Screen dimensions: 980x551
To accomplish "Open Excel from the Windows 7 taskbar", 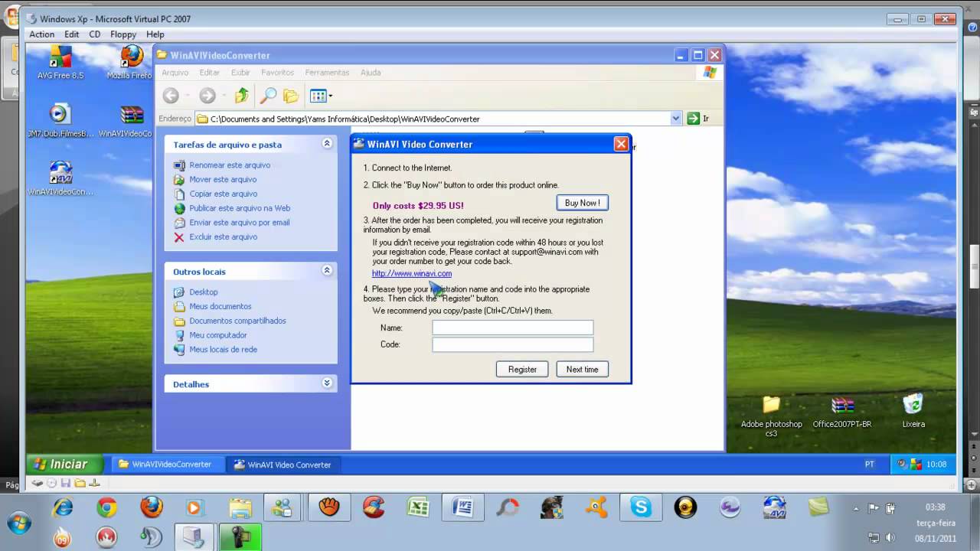I will point(418,507).
